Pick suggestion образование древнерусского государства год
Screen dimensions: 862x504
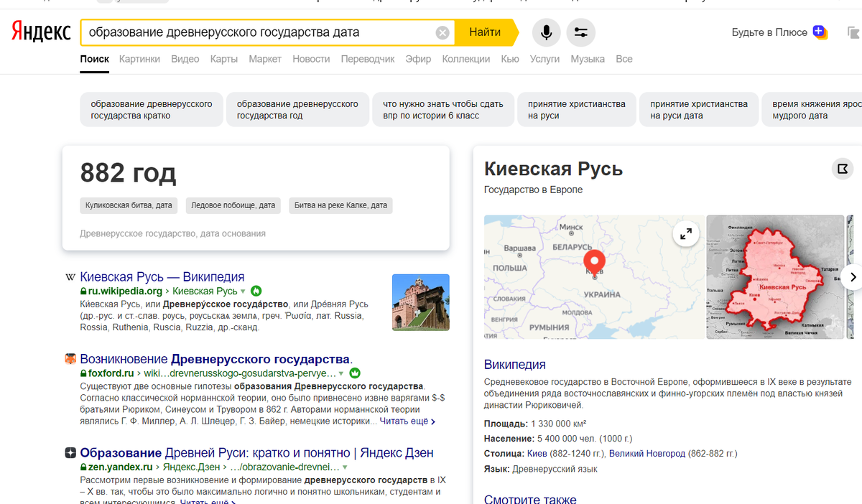pos(297,110)
